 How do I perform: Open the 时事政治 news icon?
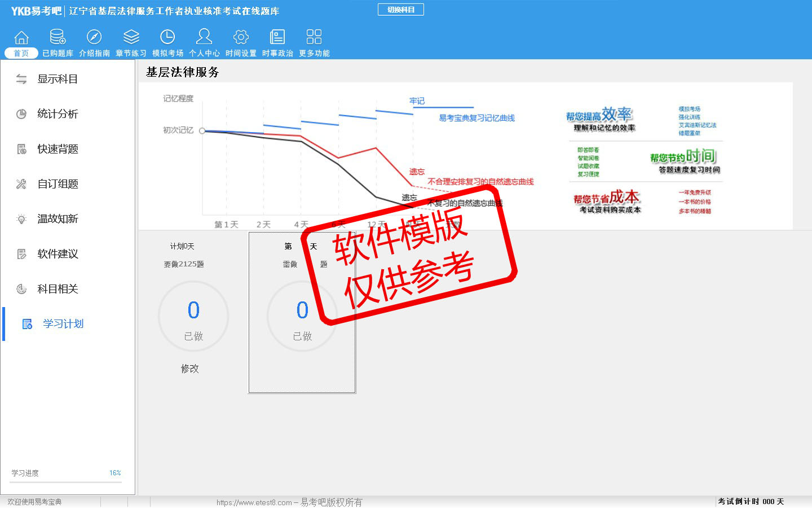click(x=277, y=38)
